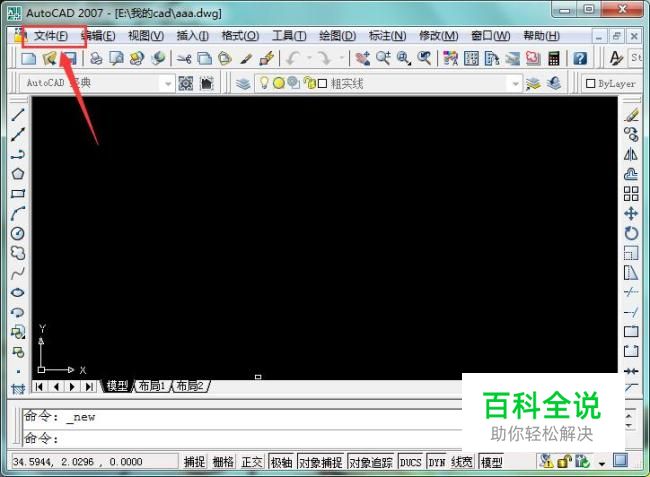Toggle DUCS dynamic UCS
Screen dimensions: 650x477
410,462
